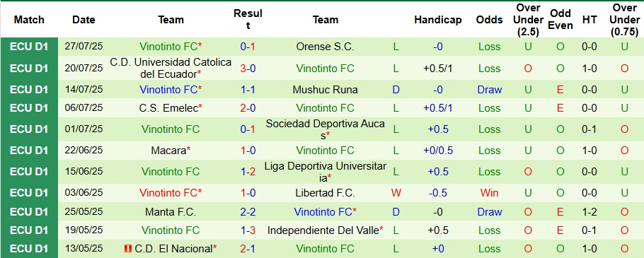
Task: Open Liga Deportiva Universitaria team link
Action: coord(325,172)
